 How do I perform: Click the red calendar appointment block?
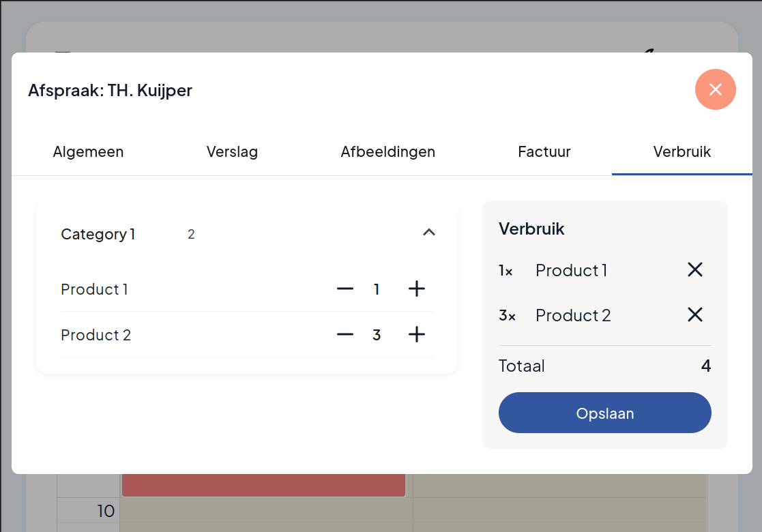click(263, 485)
